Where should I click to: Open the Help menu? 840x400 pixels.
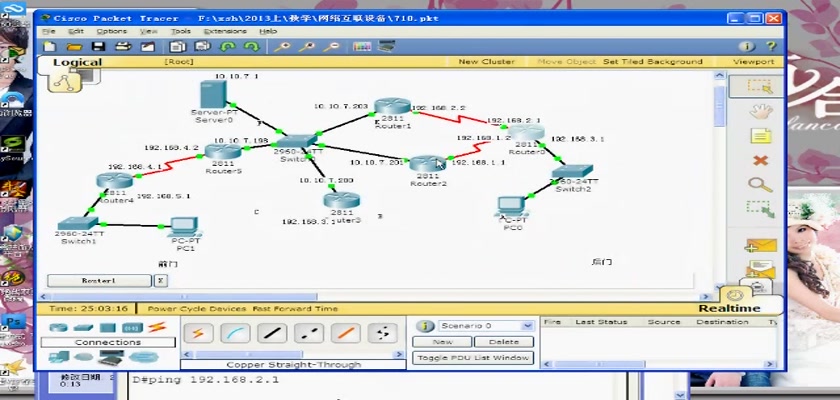268,32
